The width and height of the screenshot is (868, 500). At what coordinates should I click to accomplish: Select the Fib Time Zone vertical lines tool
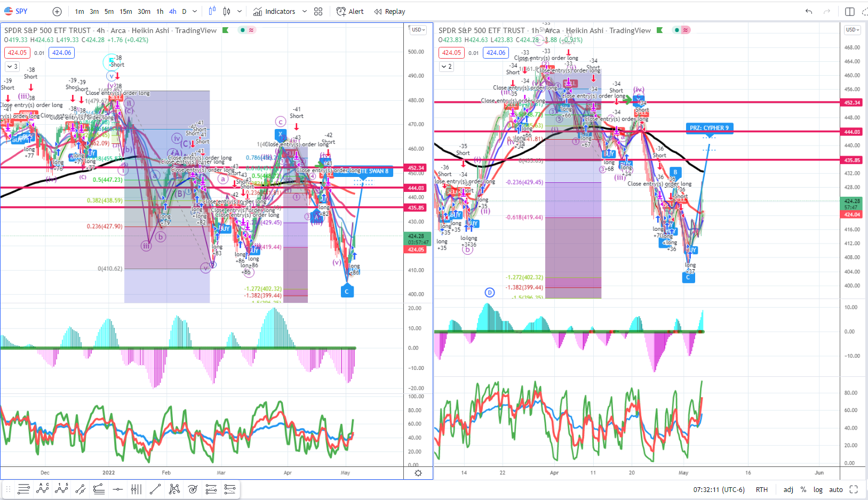click(136, 489)
